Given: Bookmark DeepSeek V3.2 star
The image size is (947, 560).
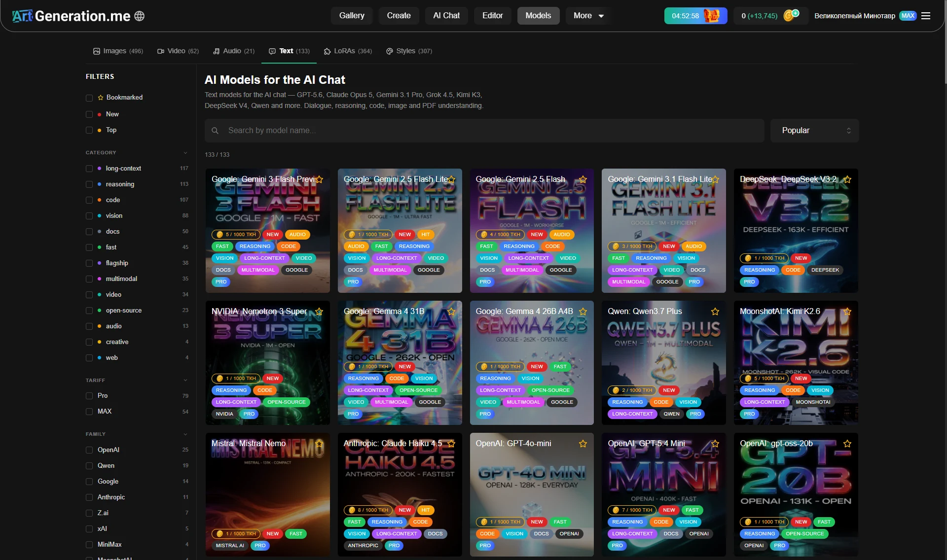Looking at the screenshot, I should (x=847, y=179).
